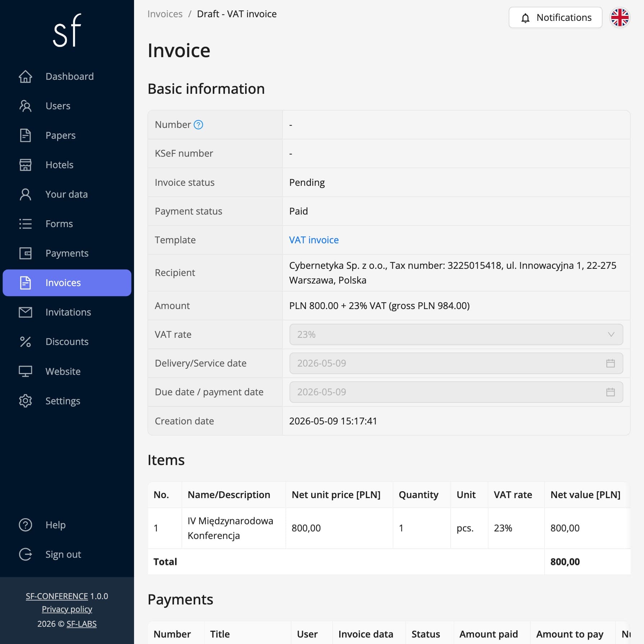
Task: Click the Notifications bell icon
Action: (525, 18)
